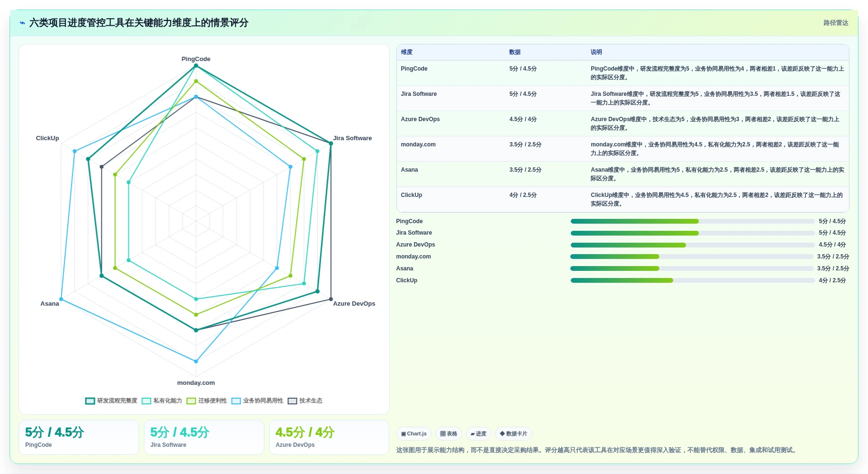The width and height of the screenshot is (868, 474).
Task: Click the ClickUp progress bar
Action: (x=693, y=280)
